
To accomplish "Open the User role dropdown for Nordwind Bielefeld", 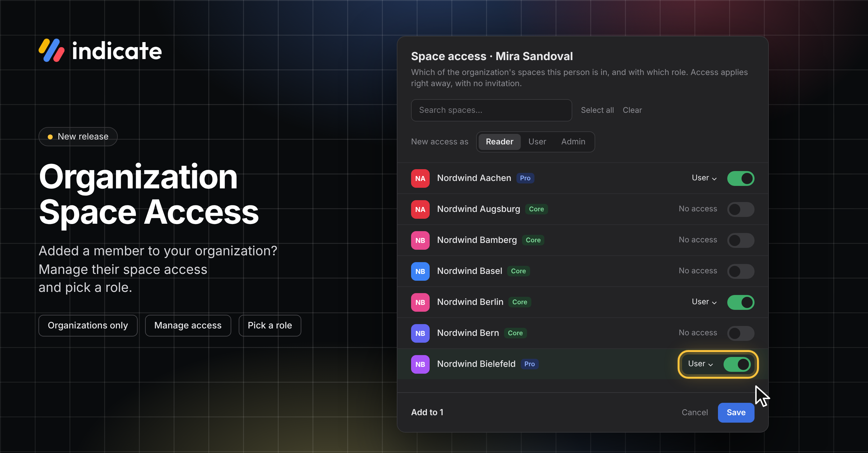I will [x=701, y=364].
